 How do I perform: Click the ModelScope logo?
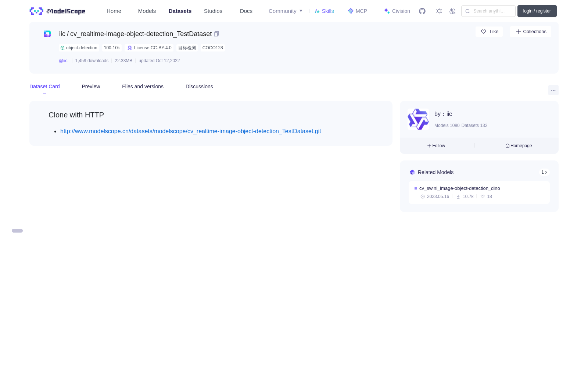[57, 11]
